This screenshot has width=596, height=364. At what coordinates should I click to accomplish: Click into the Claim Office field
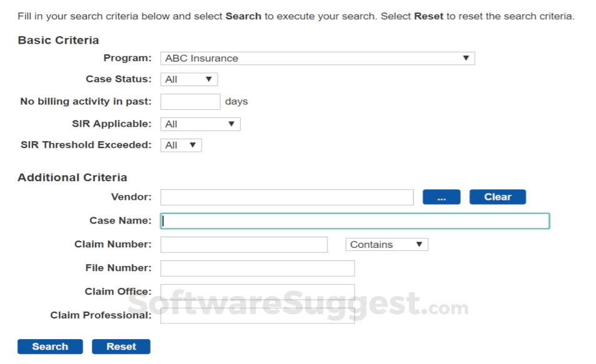[257, 292]
